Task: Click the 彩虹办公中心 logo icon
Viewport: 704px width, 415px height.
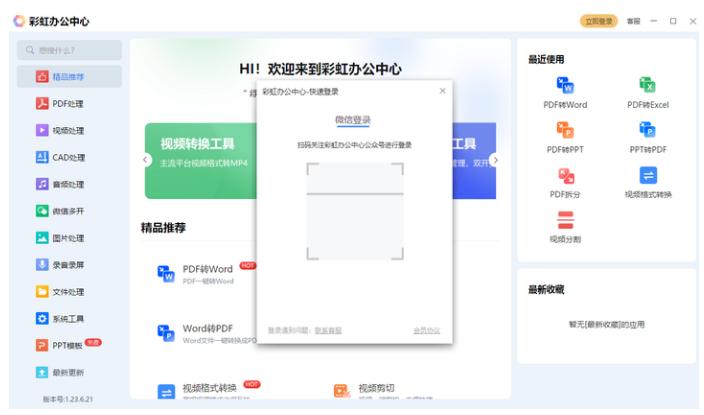Action: (19, 21)
